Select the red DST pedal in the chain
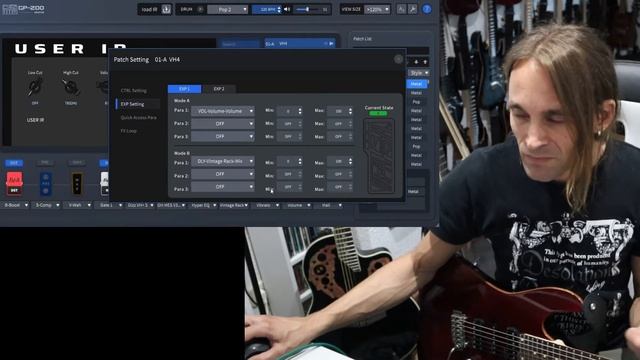Screen dimensions: 640x360 [14, 183]
